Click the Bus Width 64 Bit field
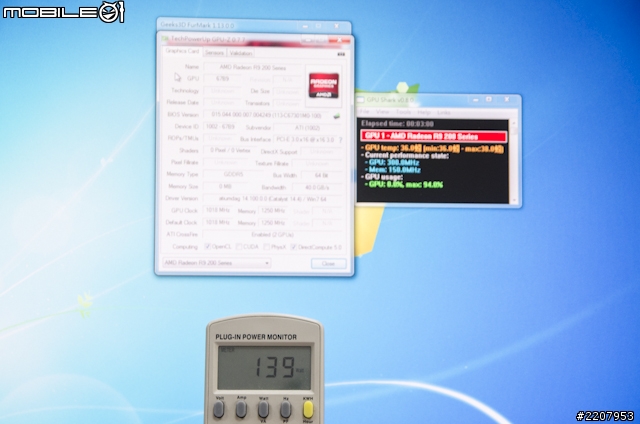Screen dimensions: 640x424 coord(321,175)
